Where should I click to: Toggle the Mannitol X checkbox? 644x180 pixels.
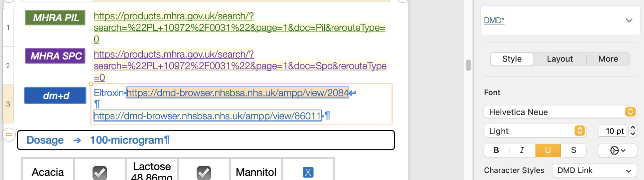click(x=308, y=172)
